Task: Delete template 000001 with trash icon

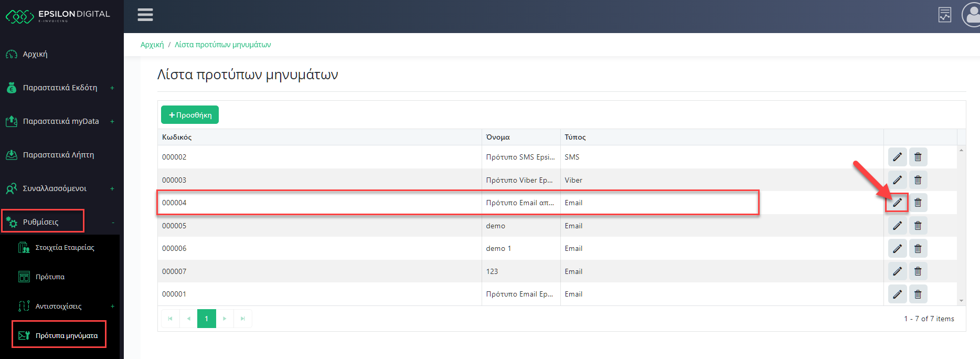Action: click(x=918, y=294)
